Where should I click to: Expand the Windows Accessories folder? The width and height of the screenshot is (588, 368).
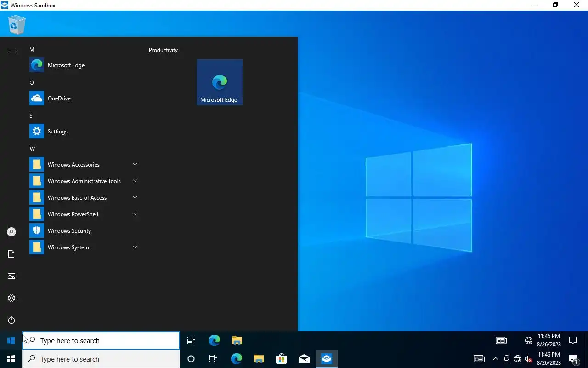point(84,165)
